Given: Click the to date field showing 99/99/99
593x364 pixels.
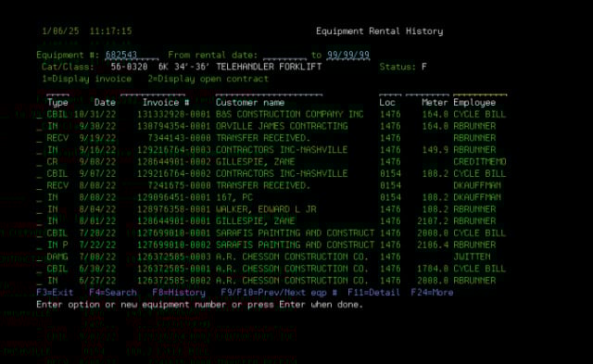Looking at the screenshot, I should pos(348,56).
